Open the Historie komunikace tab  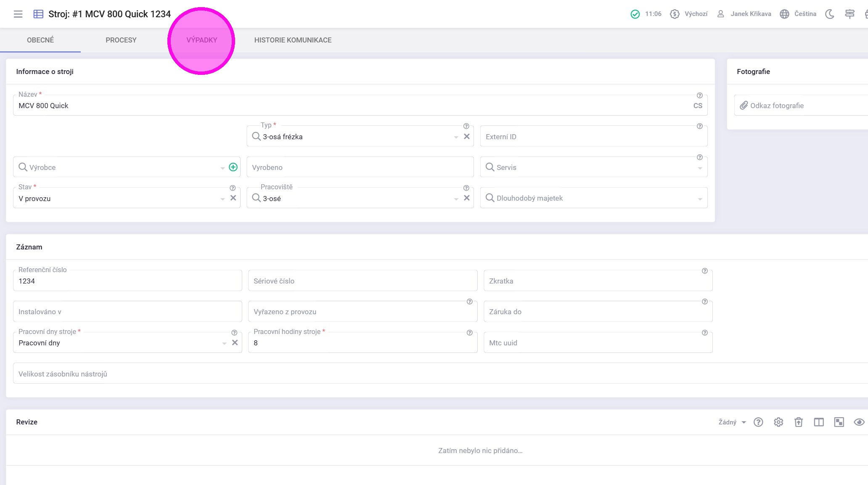click(x=293, y=40)
